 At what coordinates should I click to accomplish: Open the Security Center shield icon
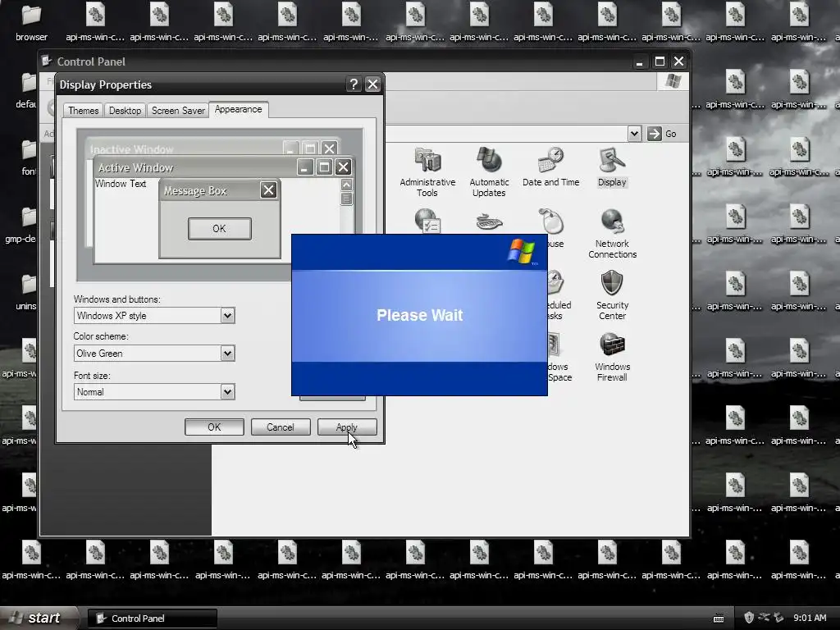[x=612, y=295]
